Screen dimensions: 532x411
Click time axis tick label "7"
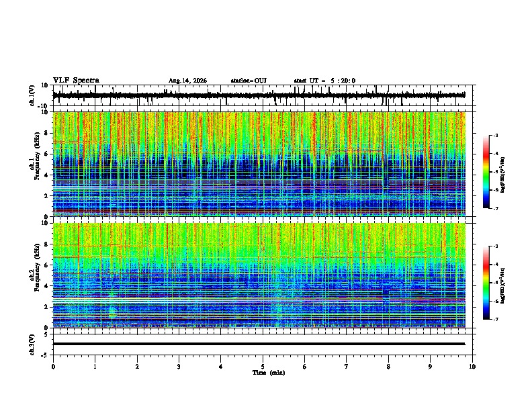[x=347, y=367]
